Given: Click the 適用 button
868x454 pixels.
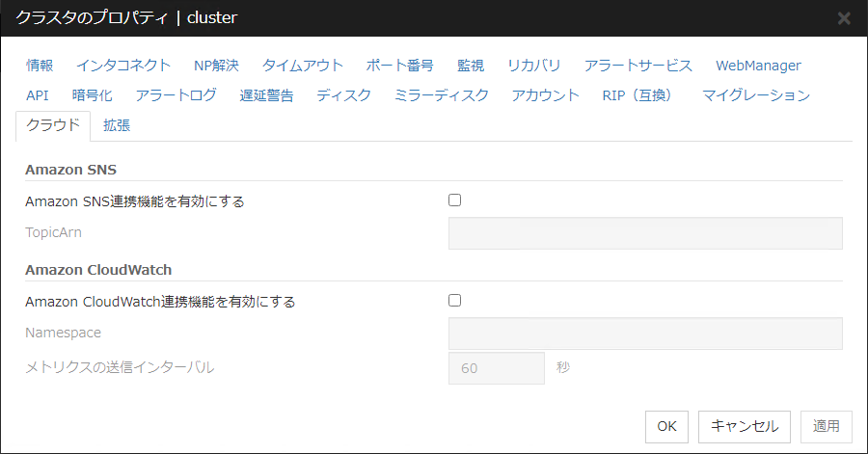Looking at the screenshot, I should 827,425.
